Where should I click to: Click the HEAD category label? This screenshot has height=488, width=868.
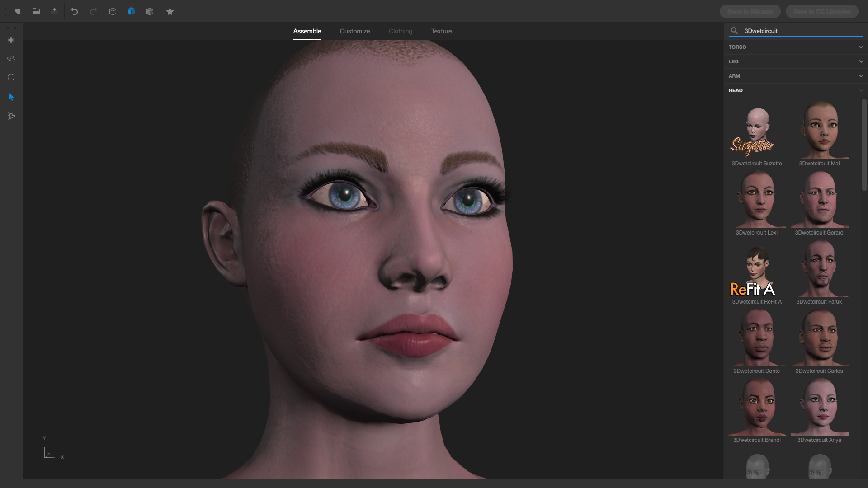coord(736,90)
